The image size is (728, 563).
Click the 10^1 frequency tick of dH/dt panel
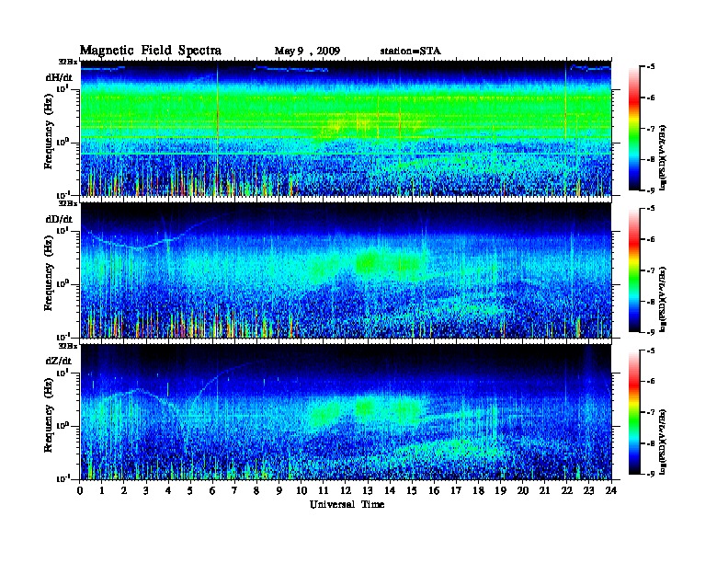[63, 88]
